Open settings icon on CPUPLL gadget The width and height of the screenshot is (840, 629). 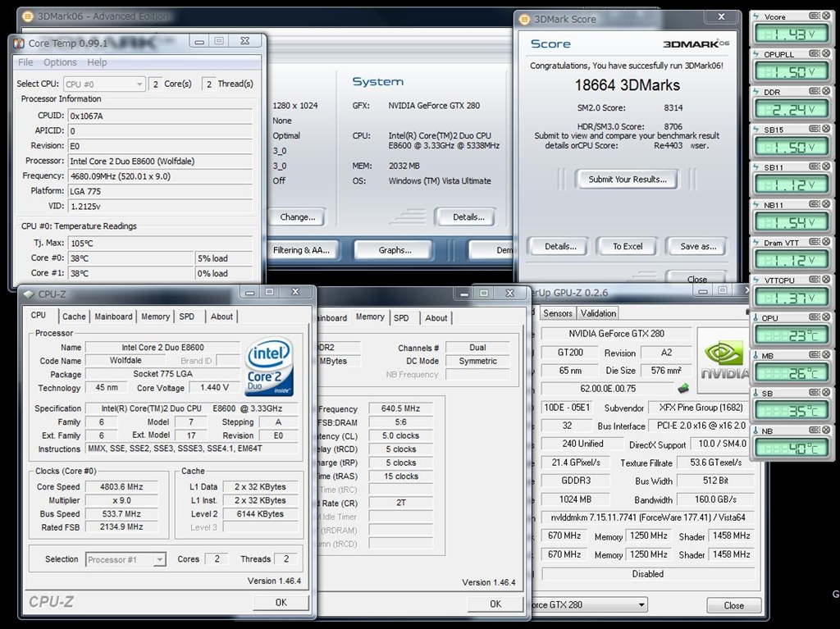(x=814, y=54)
